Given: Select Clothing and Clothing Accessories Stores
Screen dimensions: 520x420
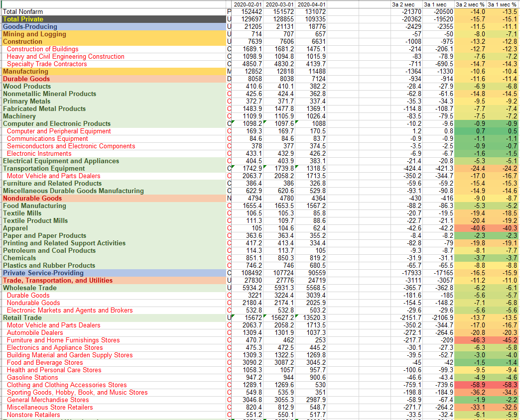Looking at the screenshot, I should [x=67, y=385].
